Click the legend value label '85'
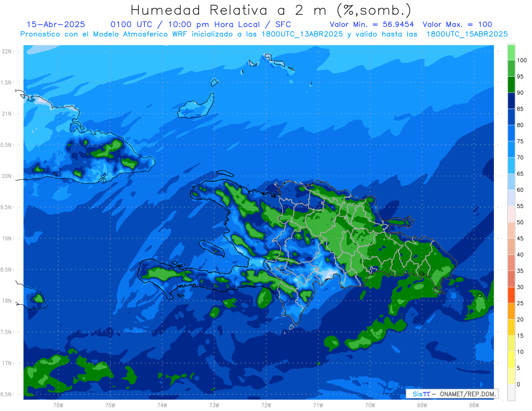This screenshot has width=532, height=411. [x=520, y=109]
